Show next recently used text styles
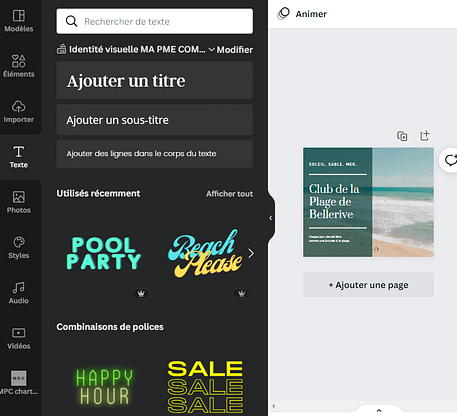The image size is (457, 416). point(251,253)
